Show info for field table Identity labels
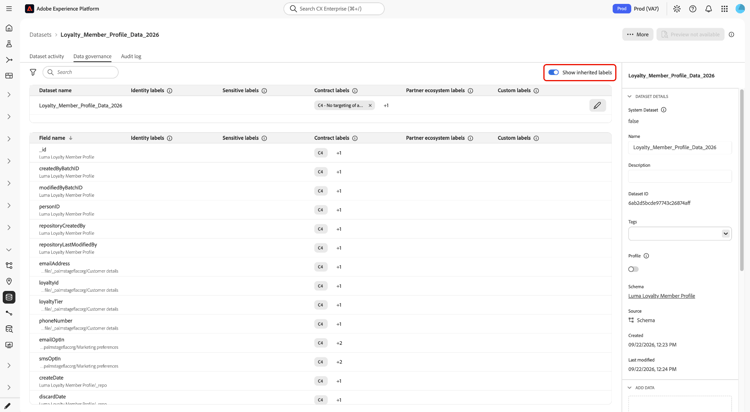 pos(169,138)
